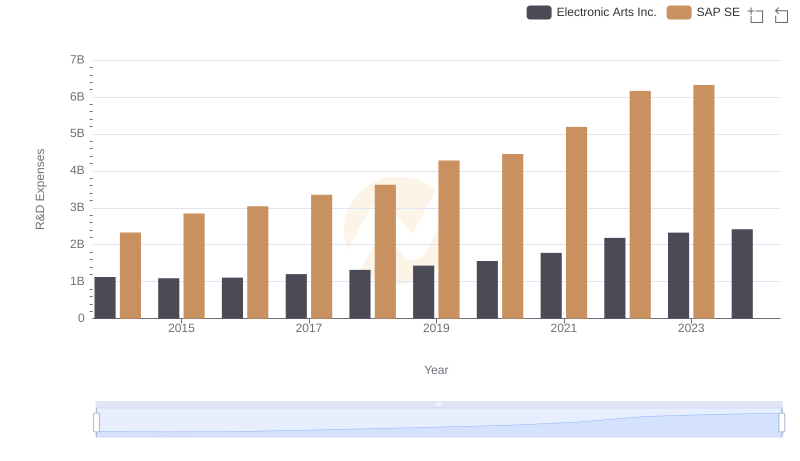Click the Electronic Arts bar for 2019

423,292
